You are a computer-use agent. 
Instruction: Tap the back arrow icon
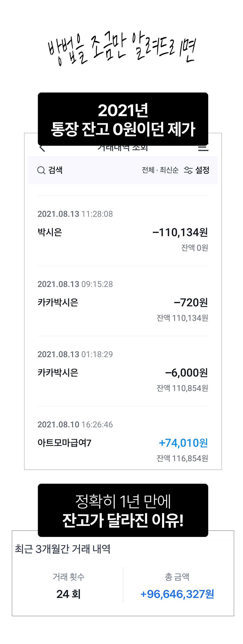tap(42, 148)
